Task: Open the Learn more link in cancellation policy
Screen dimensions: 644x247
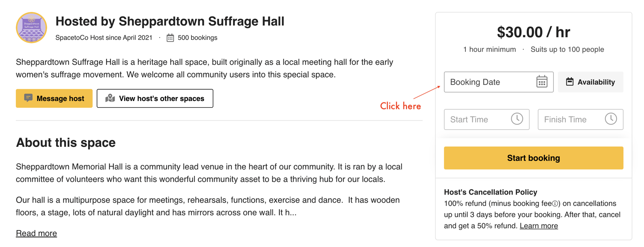Action: coord(538,226)
